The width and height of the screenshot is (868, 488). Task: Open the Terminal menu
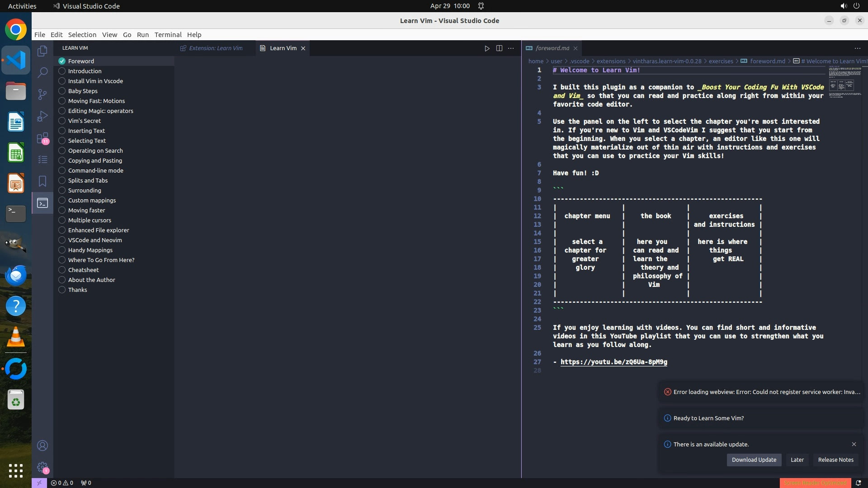pyautogui.click(x=168, y=35)
